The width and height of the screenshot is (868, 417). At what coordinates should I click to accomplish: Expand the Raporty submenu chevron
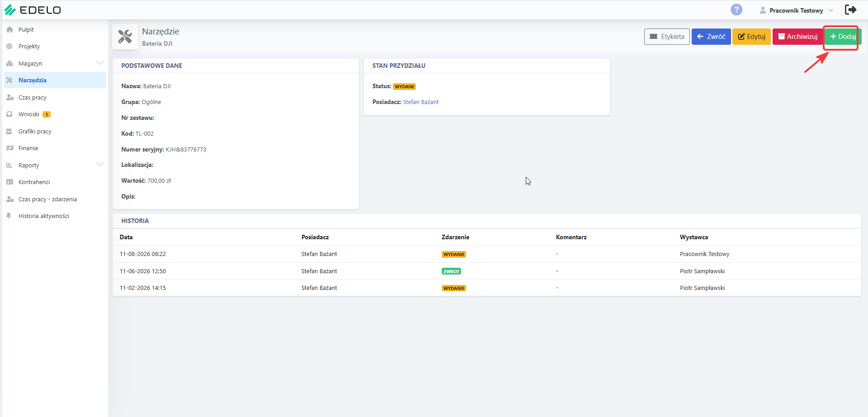click(x=100, y=165)
